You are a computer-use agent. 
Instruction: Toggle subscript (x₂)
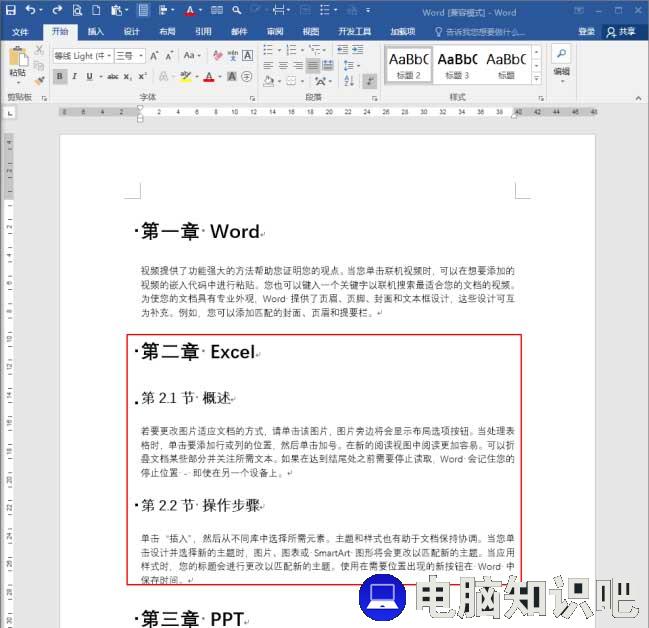(128, 77)
